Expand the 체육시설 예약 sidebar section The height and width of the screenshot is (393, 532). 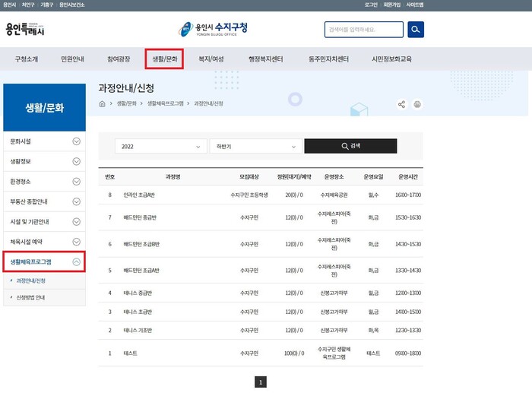point(76,242)
